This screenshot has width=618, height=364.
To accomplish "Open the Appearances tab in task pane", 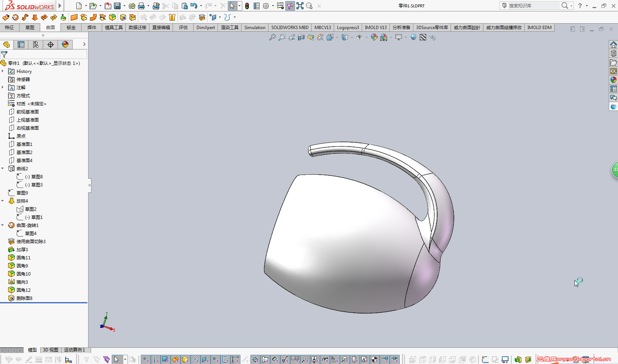I will click(613, 80).
